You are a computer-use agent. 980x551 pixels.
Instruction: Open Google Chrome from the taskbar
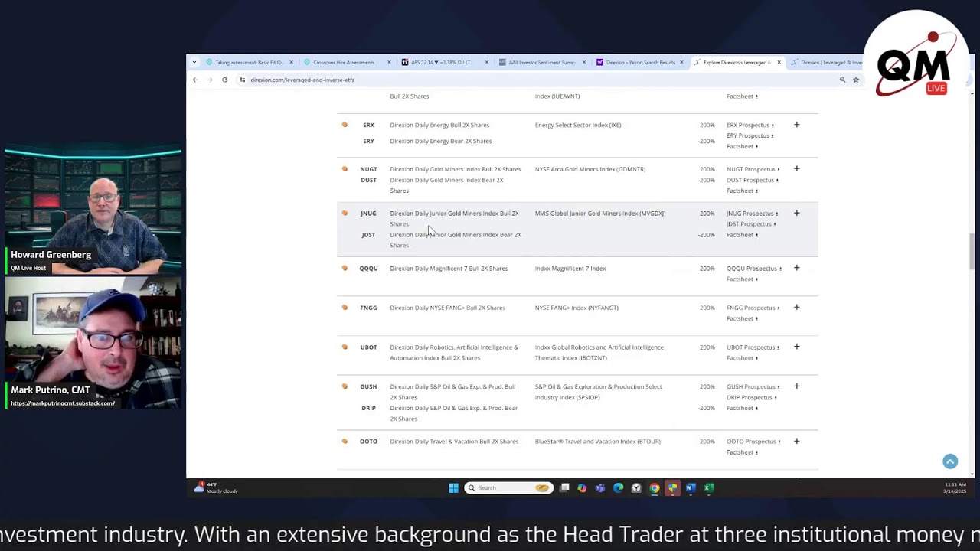[x=654, y=487]
